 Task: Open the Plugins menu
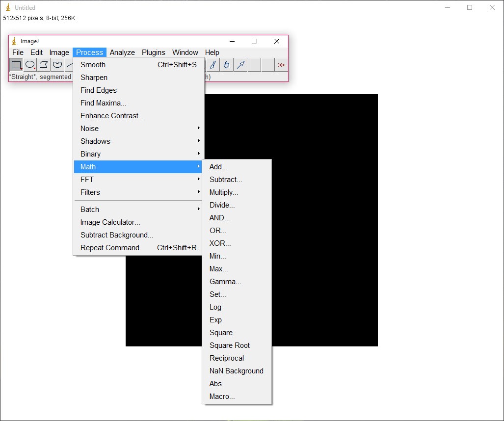tap(154, 53)
